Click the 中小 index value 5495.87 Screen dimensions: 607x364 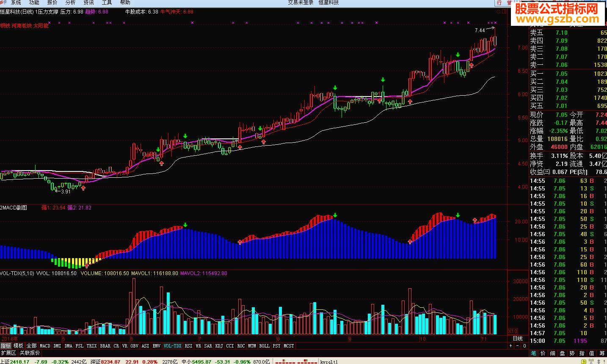pyautogui.click(x=201, y=361)
